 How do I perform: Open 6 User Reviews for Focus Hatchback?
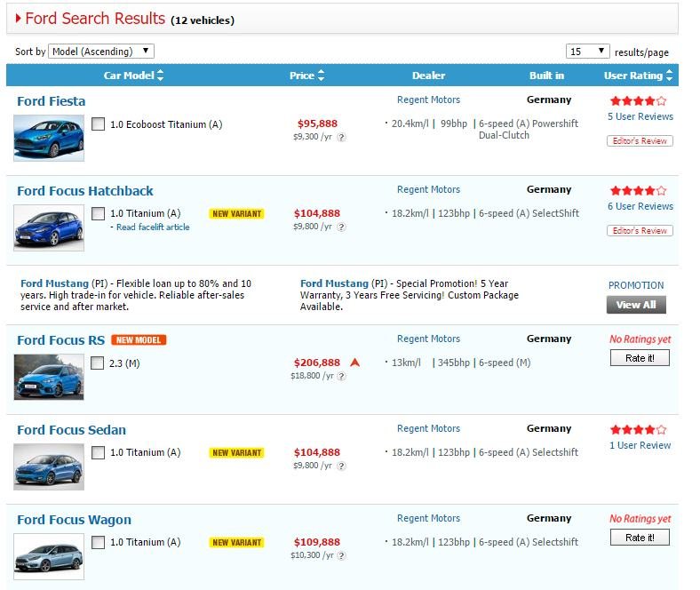[x=640, y=206]
